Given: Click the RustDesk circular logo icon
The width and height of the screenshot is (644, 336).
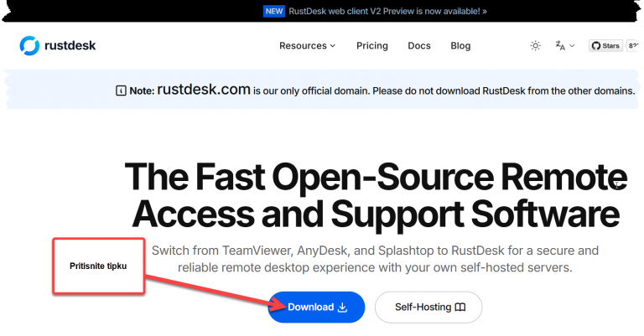Looking at the screenshot, I should pyautogui.click(x=29, y=45).
